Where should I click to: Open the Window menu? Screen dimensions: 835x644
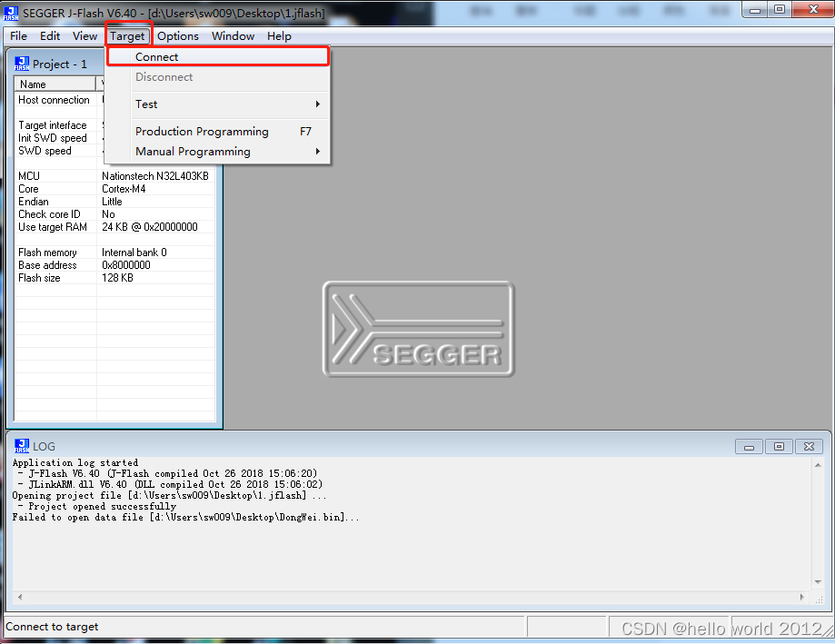[x=233, y=36]
